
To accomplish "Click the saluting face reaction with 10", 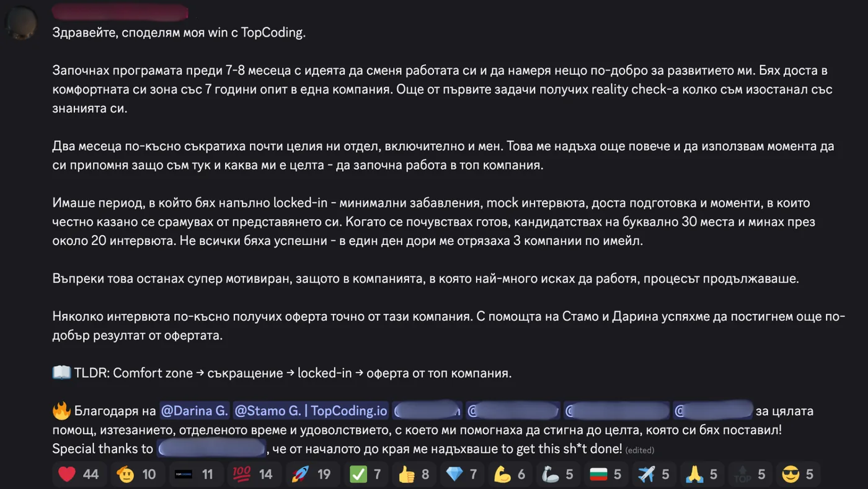I will point(137,475).
